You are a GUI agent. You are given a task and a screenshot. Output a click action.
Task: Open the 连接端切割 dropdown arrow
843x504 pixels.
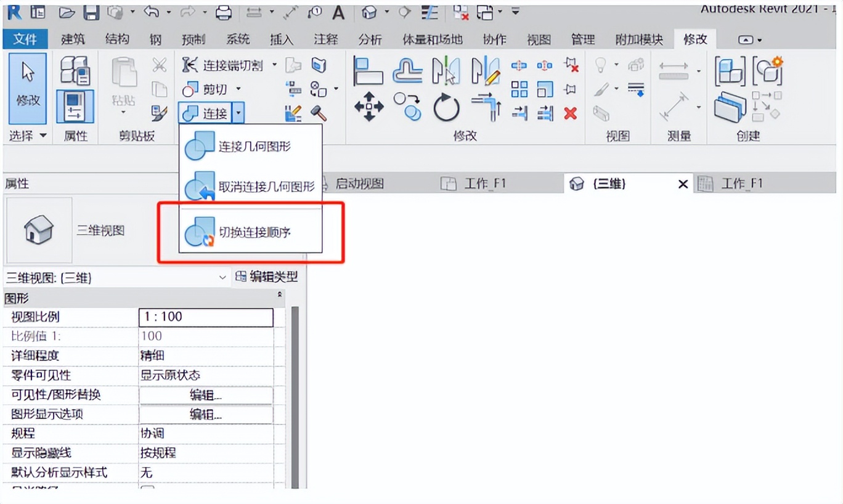point(275,65)
